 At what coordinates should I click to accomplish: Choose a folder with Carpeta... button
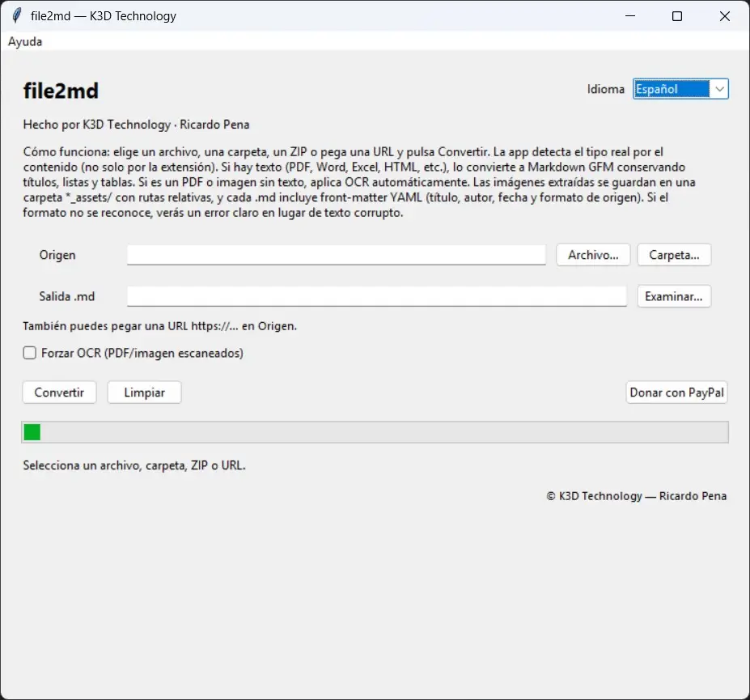pyautogui.click(x=674, y=255)
